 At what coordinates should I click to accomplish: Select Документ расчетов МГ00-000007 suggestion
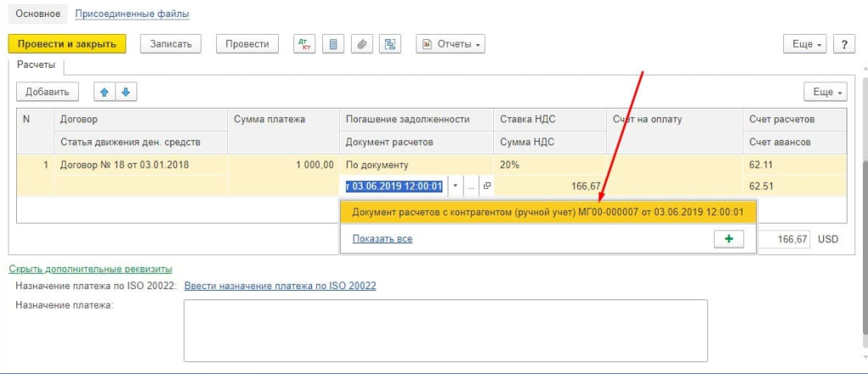point(547,212)
